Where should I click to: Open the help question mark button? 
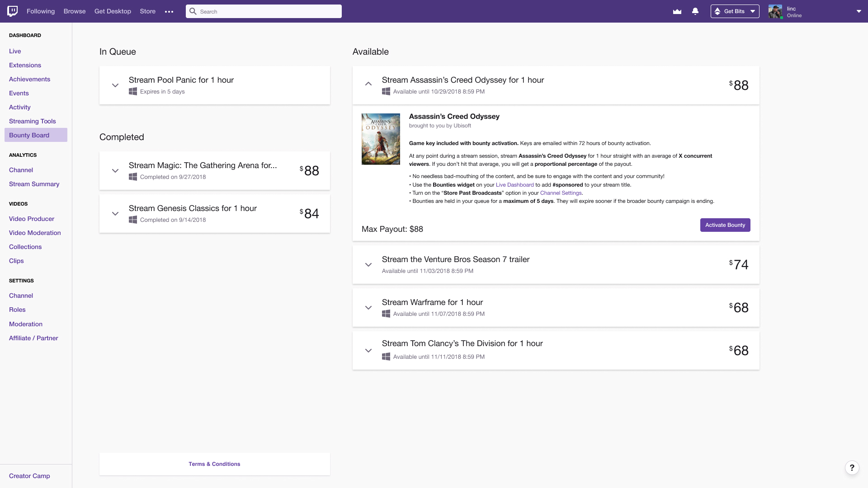click(852, 468)
